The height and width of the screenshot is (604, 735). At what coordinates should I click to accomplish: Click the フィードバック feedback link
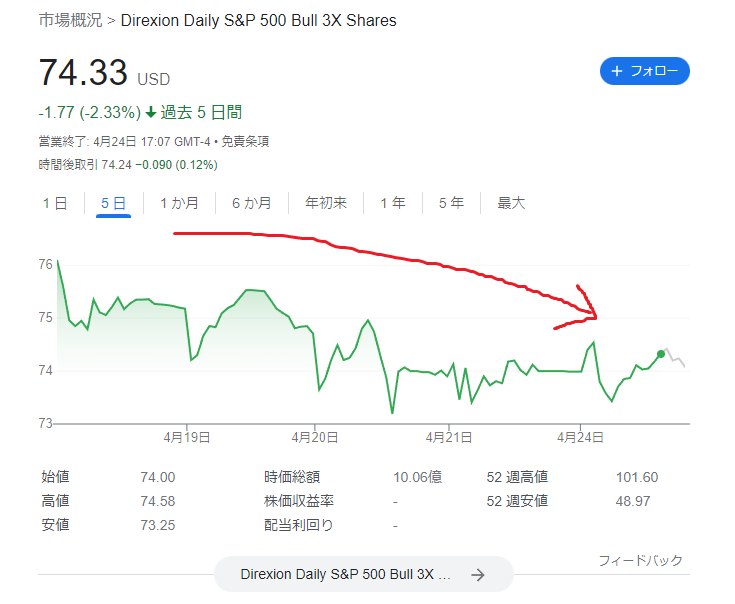click(x=640, y=560)
